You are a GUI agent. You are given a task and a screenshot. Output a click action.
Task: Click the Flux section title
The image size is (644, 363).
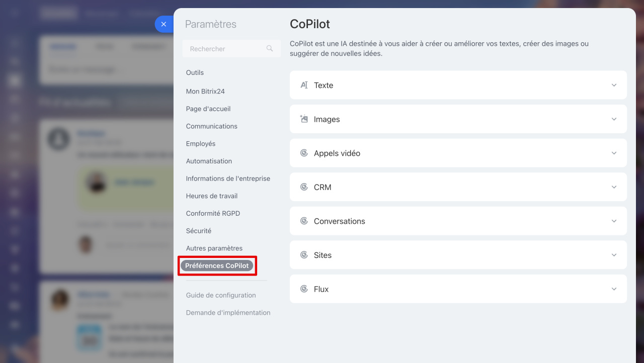pos(321,289)
